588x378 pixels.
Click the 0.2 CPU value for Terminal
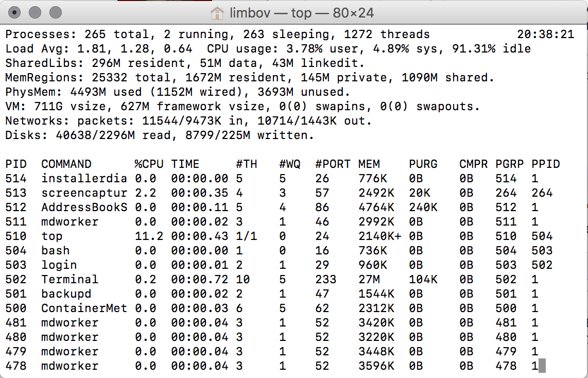146,279
